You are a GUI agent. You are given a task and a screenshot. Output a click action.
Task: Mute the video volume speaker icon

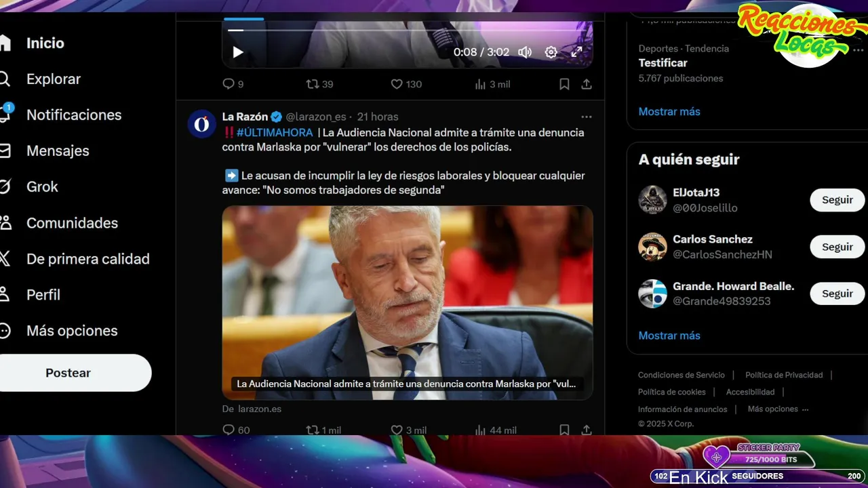point(525,52)
